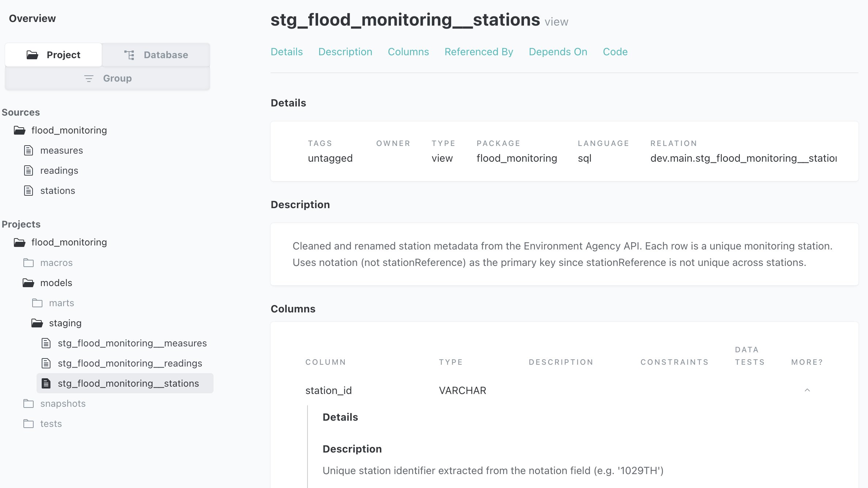Viewport: 868px width, 488px height.
Task: Click the folder icon beside flood_monitoring source
Action: (20, 130)
